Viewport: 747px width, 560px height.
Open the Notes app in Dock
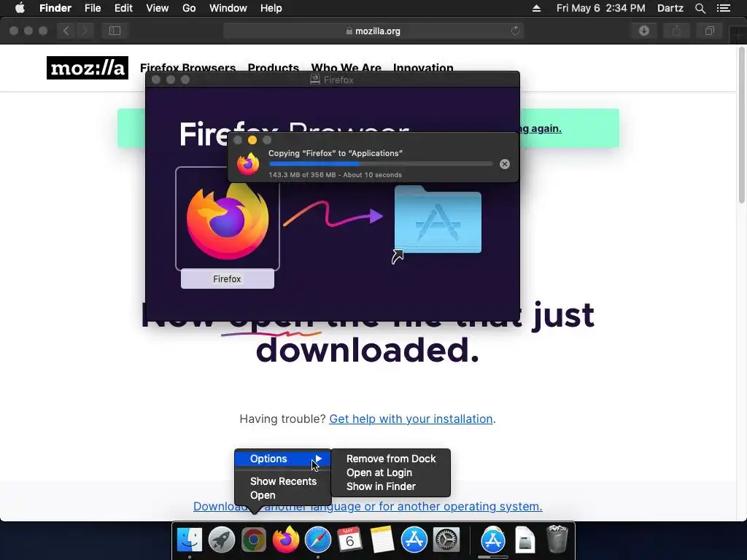pos(382,540)
